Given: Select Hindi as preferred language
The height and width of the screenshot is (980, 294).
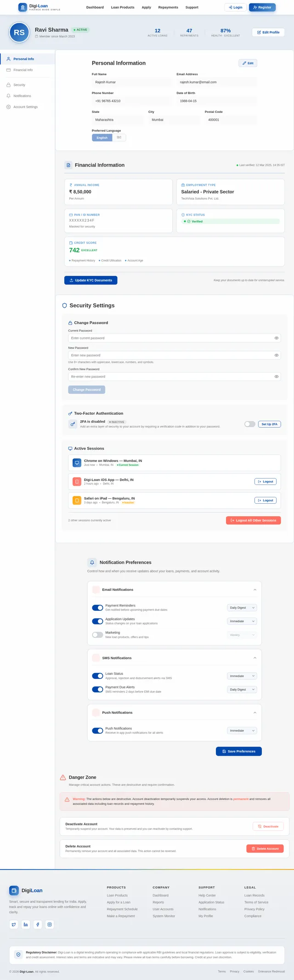Looking at the screenshot, I should pyautogui.click(x=119, y=138).
